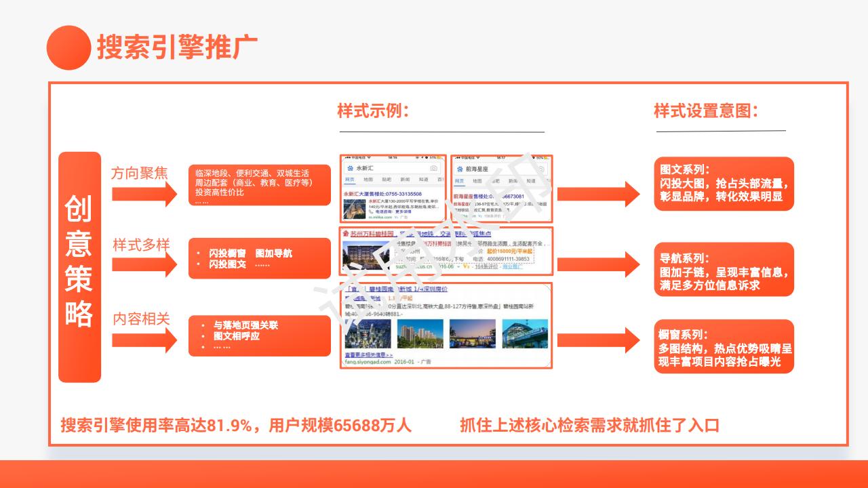Open the 苏州万科碧桂园 result headline link
This screenshot has height=488, width=868.
click(372, 234)
